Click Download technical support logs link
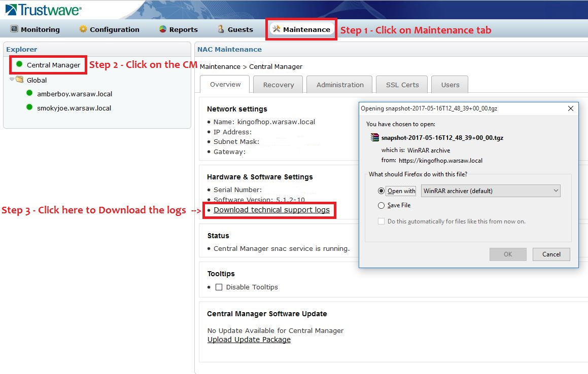This screenshot has width=588, height=374. [x=271, y=210]
